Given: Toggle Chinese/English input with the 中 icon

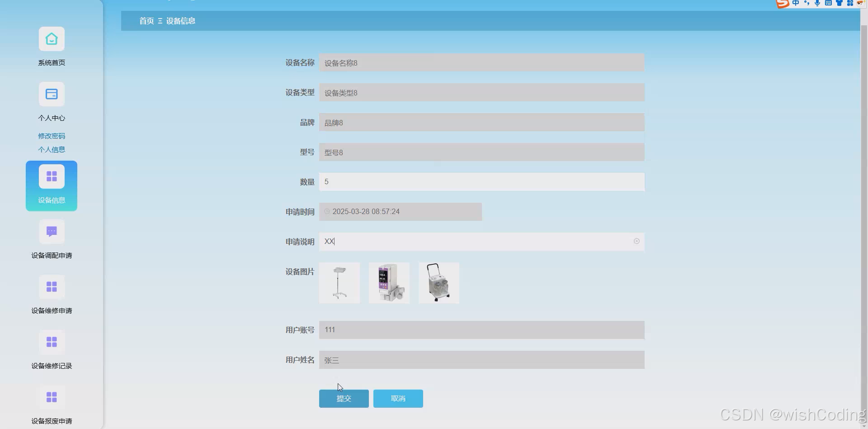Looking at the screenshot, I should click(x=796, y=4).
